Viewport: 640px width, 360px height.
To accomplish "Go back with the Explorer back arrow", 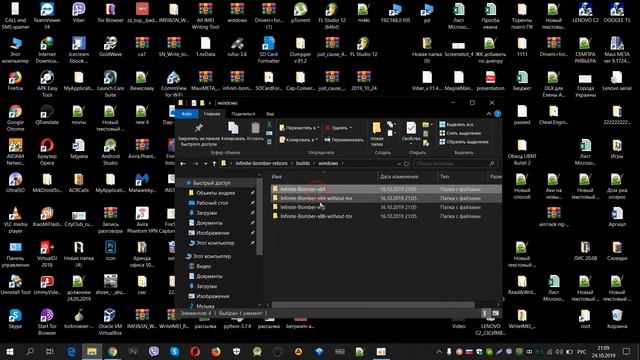I will (x=183, y=164).
